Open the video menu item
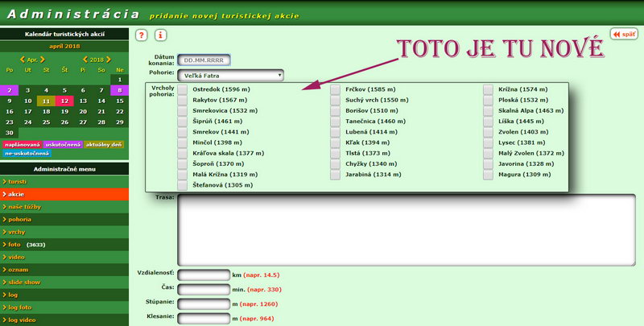 (64, 257)
